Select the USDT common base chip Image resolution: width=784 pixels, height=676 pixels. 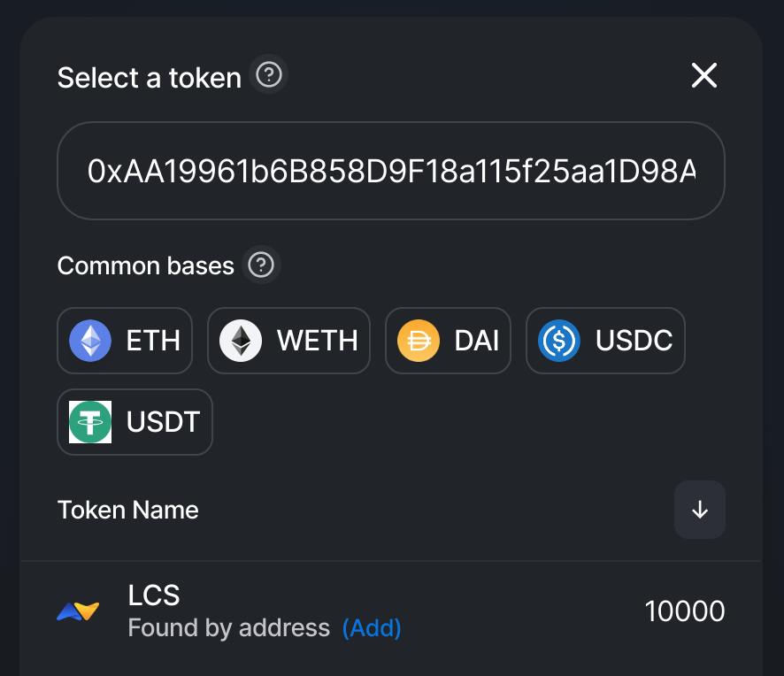pyautogui.click(x=135, y=422)
